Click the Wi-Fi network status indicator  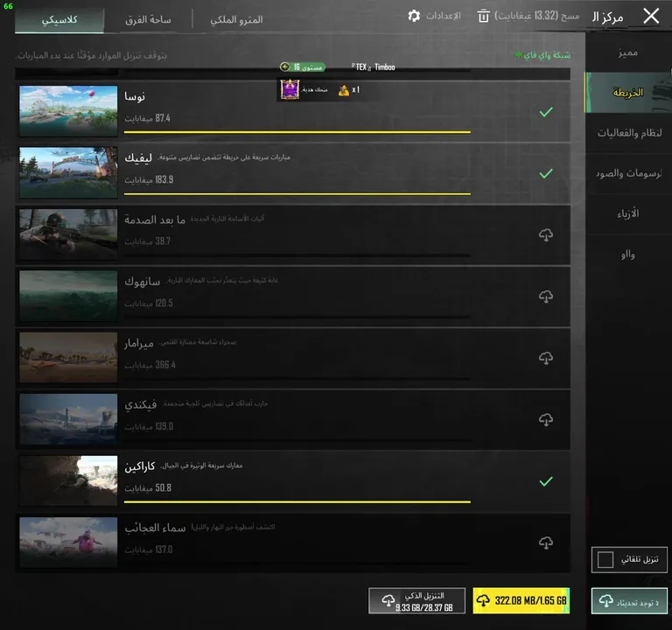[x=542, y=55]
